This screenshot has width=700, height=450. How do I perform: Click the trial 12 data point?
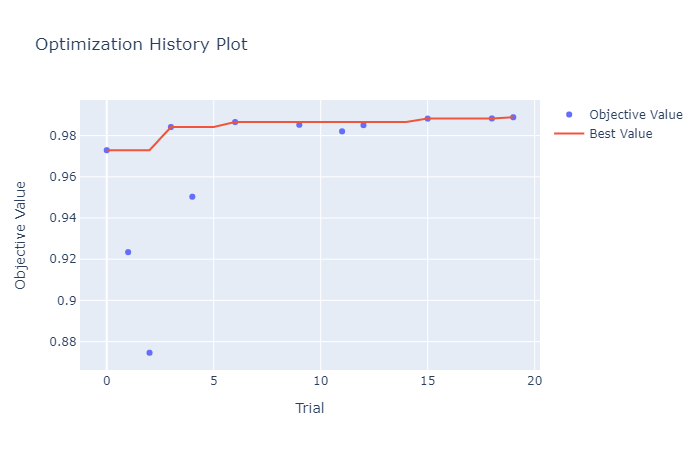363,125
